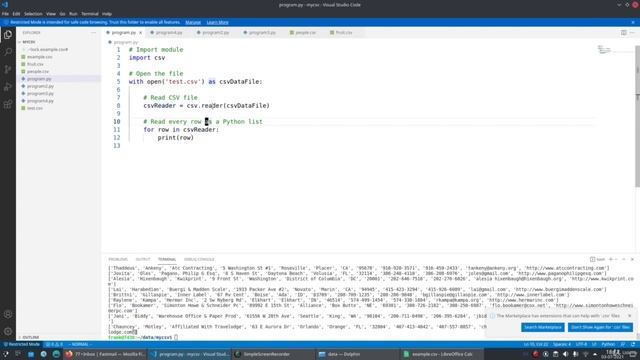Viewport: 640px width, 360px height.
Task: Open the Go menu
Action: coord(62,14)
